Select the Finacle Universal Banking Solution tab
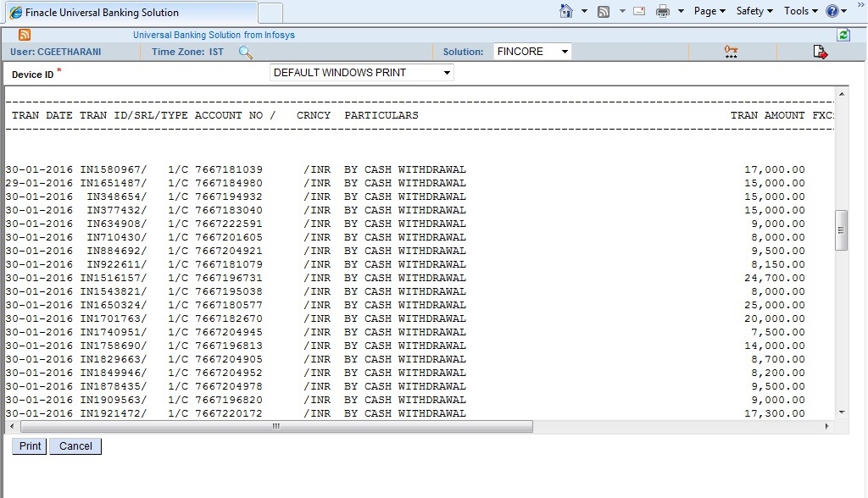Image resolution: width=868 pixels, height=498 pixels. point(127,13)
